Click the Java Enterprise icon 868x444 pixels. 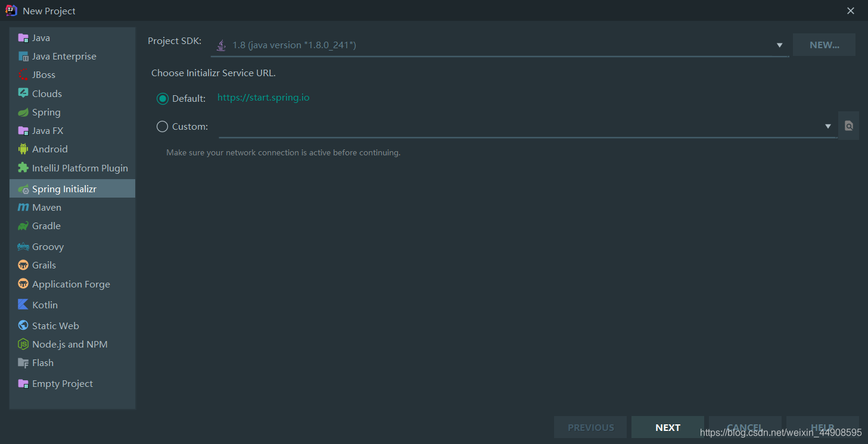click(23, 57)
